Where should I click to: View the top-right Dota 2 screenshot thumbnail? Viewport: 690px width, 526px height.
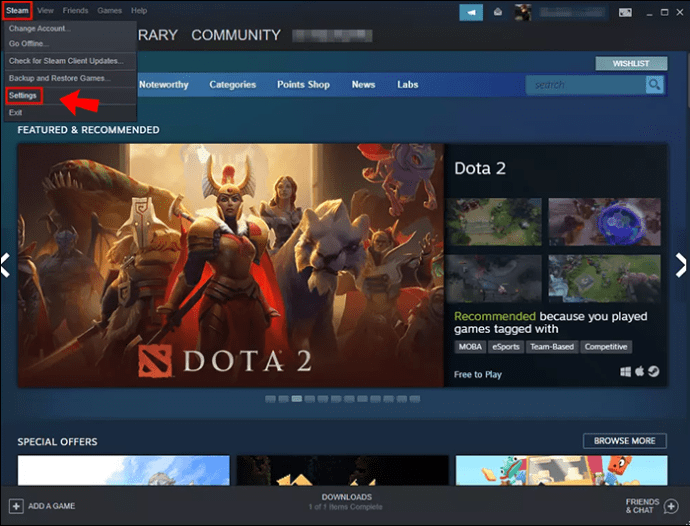coord(604,222)
